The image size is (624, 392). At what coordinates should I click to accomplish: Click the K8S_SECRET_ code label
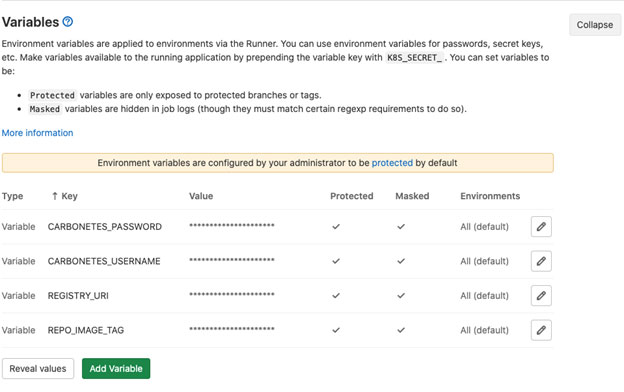(x=414, y=58)
